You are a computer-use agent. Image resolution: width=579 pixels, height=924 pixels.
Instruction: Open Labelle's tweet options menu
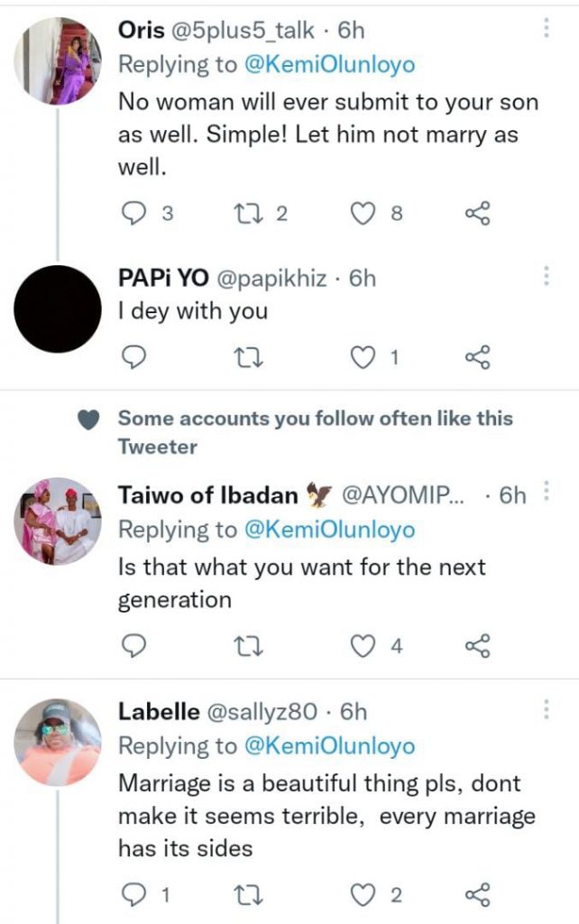pyautogui.click(x=547, y=709)
